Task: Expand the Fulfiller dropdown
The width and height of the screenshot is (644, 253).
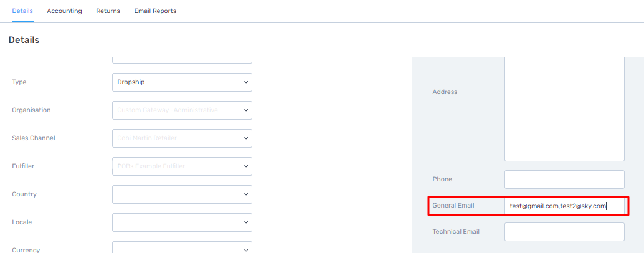Action: click(x=182, y=166)
